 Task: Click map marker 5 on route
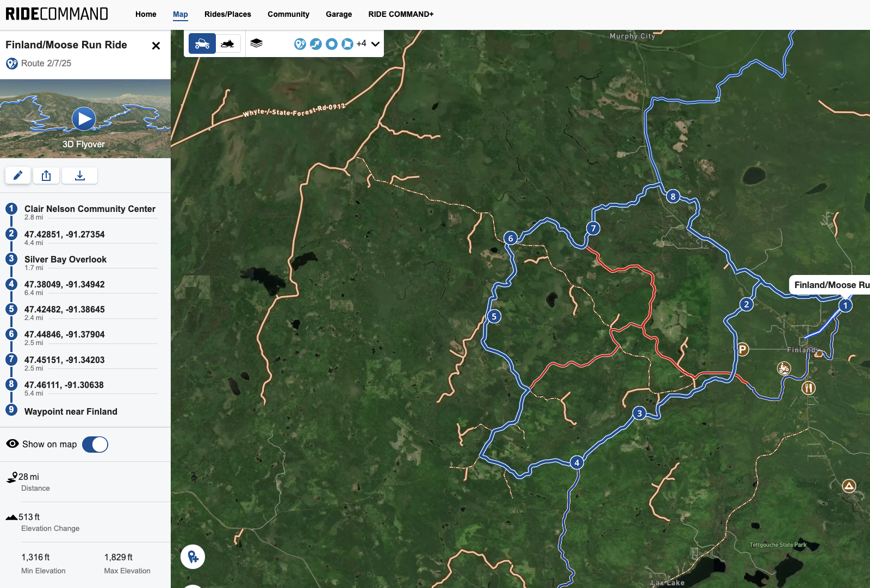(494, 316)
